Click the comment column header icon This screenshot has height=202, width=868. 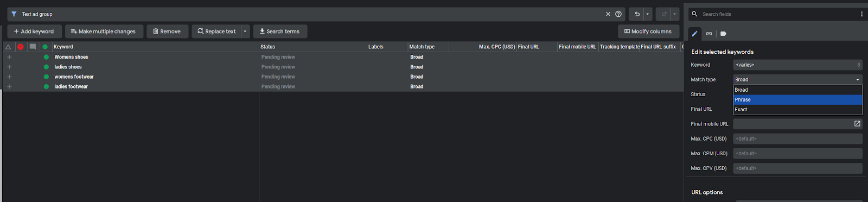[33, 47]
